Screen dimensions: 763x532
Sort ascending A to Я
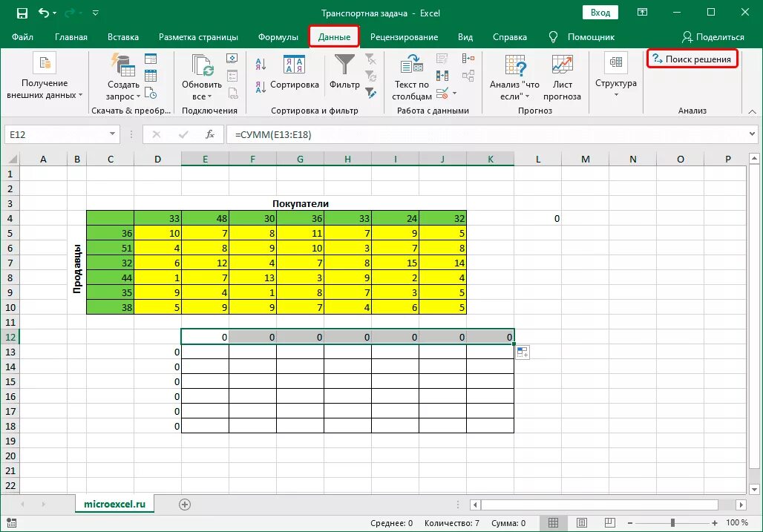[x=261, y=64]
